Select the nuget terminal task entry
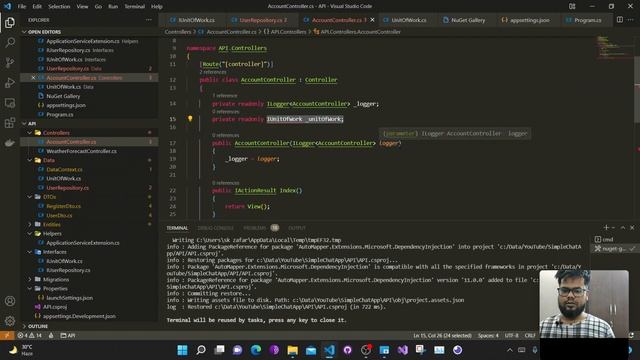The height and width of the screenshot is (360, 640). pyautogui.click(x=613, y=248)
